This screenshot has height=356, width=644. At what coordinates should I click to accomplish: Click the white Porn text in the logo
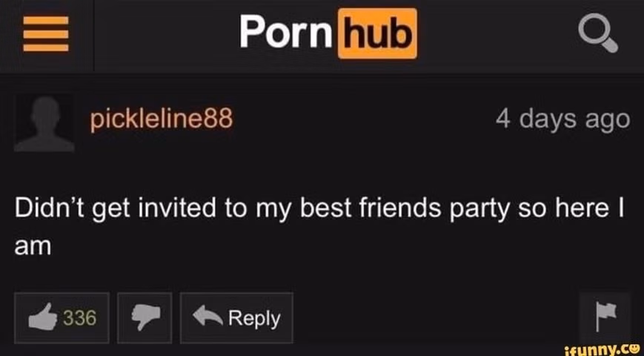286,32
